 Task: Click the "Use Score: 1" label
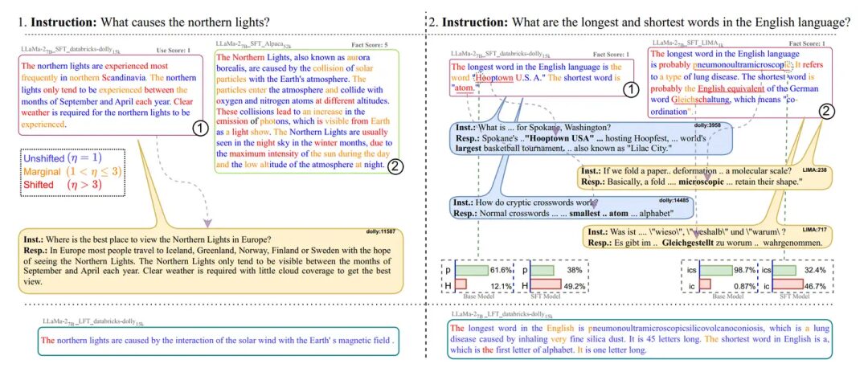coord(174,50)
